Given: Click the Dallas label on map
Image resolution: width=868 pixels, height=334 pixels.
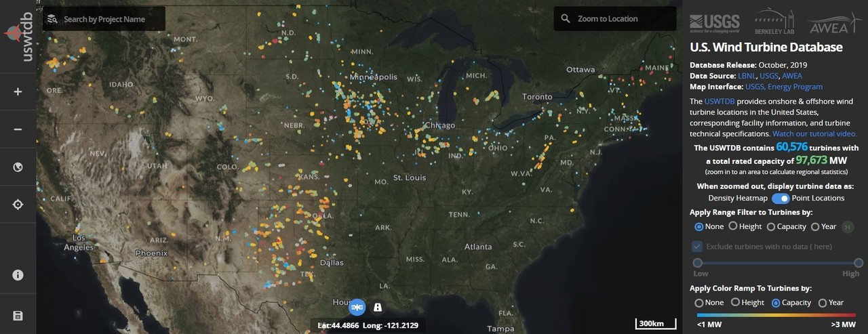Looking at the screenshot, I should tap(332, 262).
